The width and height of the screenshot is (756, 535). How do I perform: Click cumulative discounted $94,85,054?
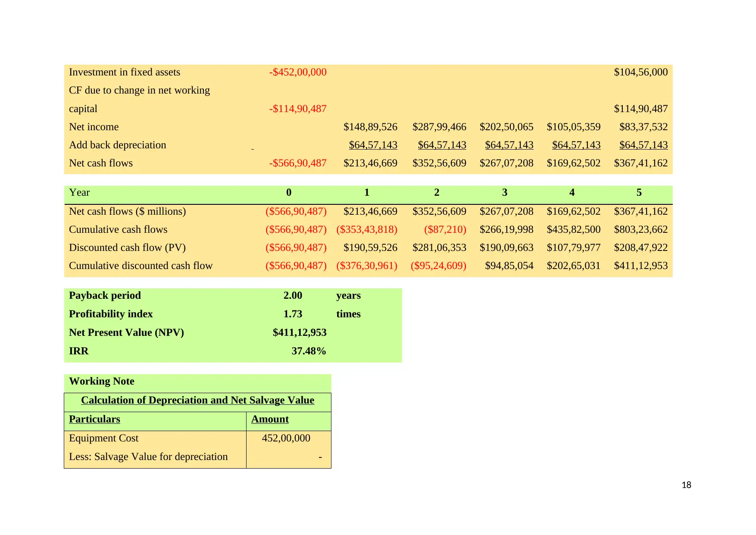pos(509,266)
